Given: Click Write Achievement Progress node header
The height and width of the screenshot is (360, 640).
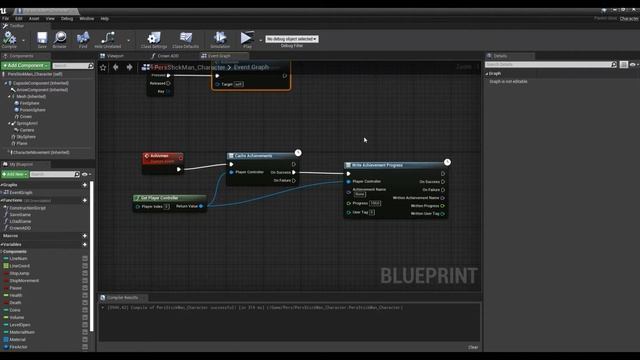Looking at the screenshot, I should tap(395, 165).
